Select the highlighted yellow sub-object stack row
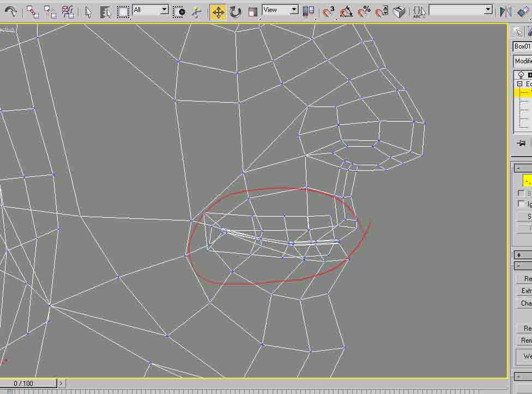The image size is (532, 394). pyautogui.click(x=523, y=92)
